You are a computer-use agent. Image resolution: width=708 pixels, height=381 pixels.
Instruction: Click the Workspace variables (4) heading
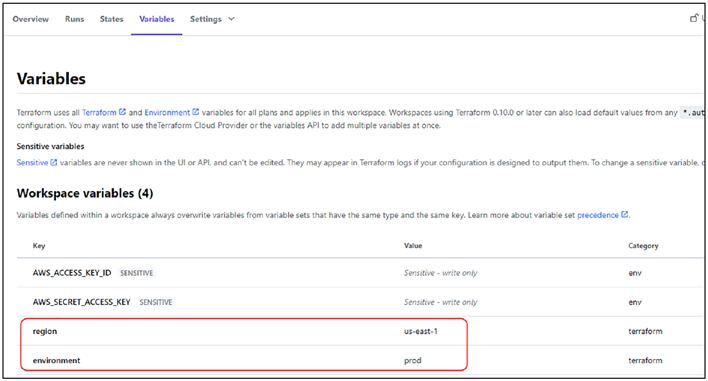click(x=85, y=193)
